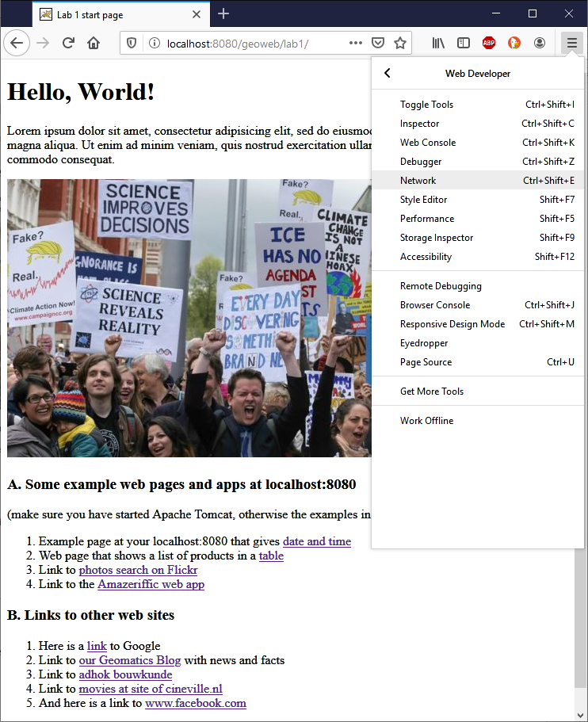Reload the current page
The image size is (588, 722).
pyautogui.click(x=68, y=43)
